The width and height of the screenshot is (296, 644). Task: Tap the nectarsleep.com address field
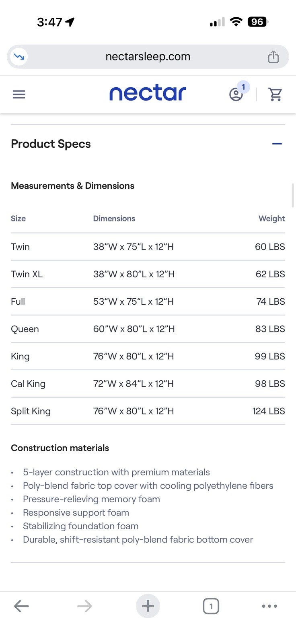(x=148, y=57)
